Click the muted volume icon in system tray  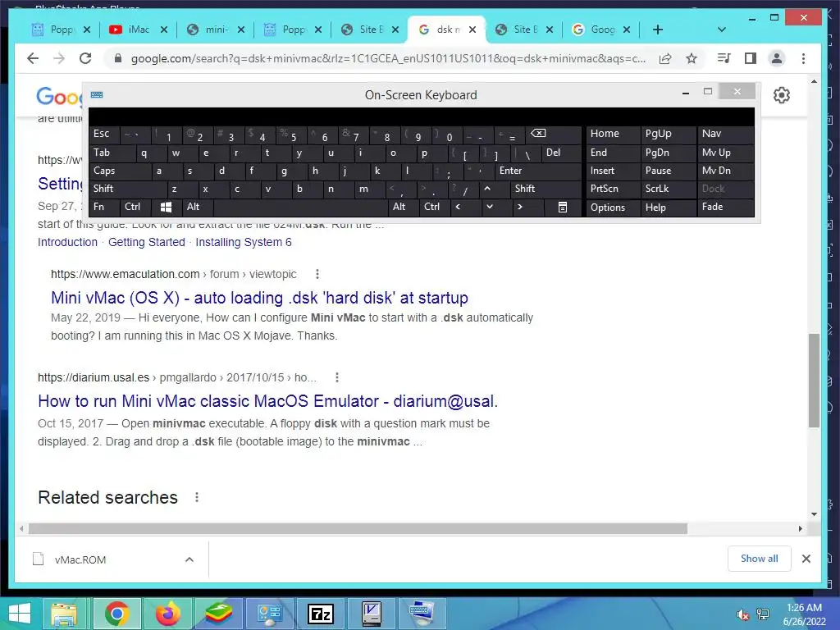(742, 614)
